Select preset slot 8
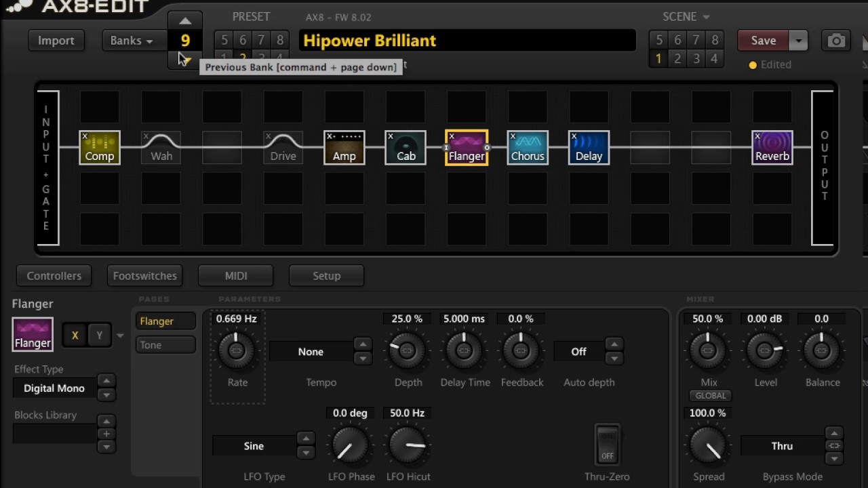This screenshot has height=488, width=868. coord(279,41)
